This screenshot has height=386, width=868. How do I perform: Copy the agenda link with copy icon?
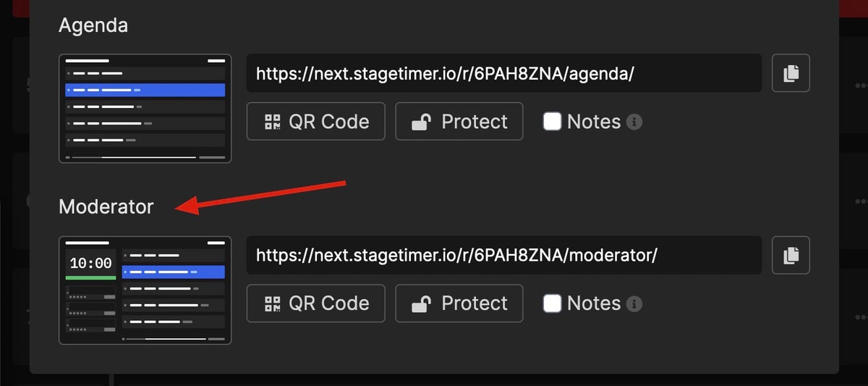[791, 73]
